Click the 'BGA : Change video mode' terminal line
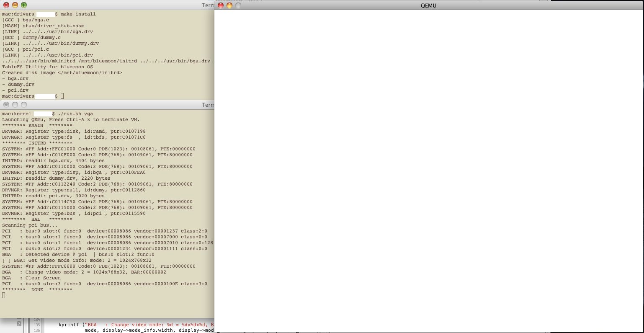This screenshot has width=644, height=333. pyautogui.click(x=84, y=272)
